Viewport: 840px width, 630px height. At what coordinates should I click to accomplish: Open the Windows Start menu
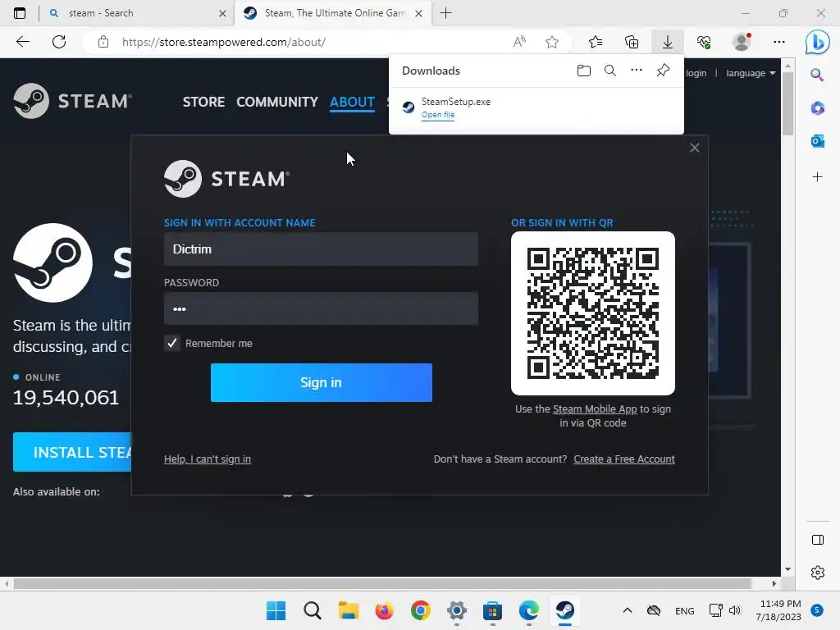click(x=276, y=610)
